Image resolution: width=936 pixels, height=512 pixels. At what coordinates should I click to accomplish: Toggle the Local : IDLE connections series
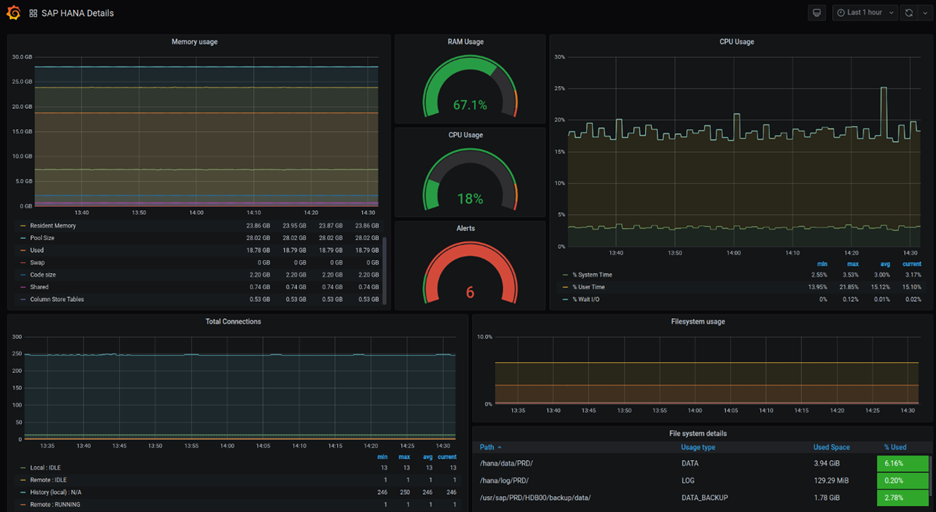[x=45, y=468]
